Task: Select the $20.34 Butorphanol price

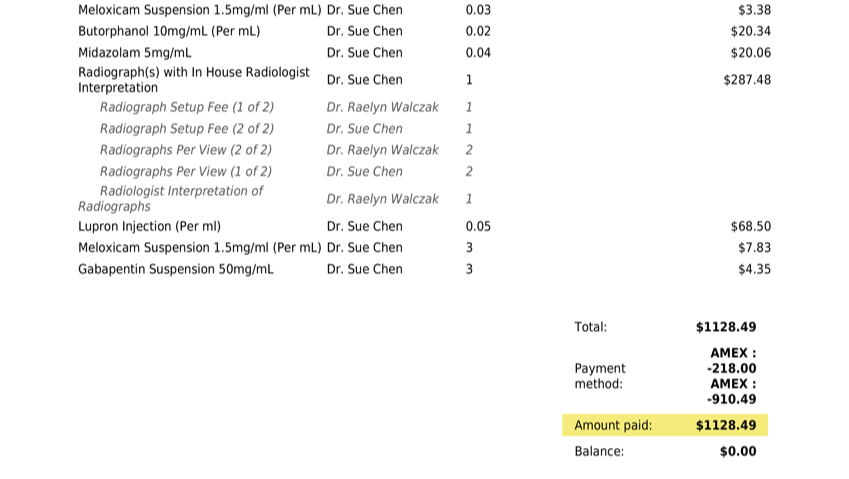Action: click(x=750, y=31)
